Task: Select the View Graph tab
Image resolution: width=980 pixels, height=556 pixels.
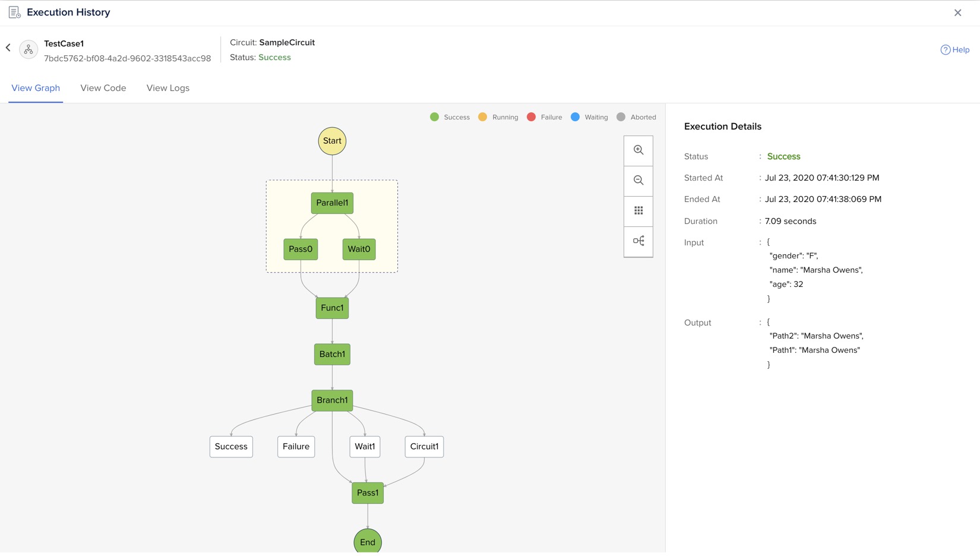Action: point(36,88)
